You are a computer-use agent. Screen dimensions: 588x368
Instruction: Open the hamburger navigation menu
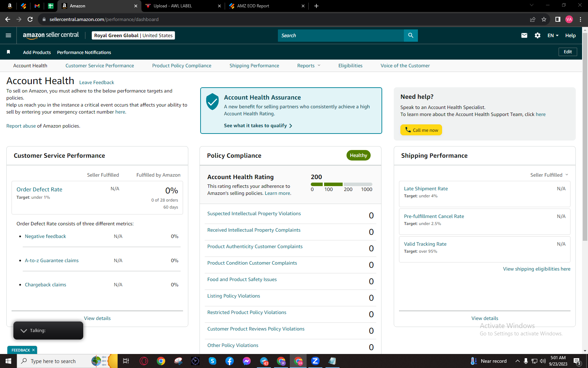point(8,35)
